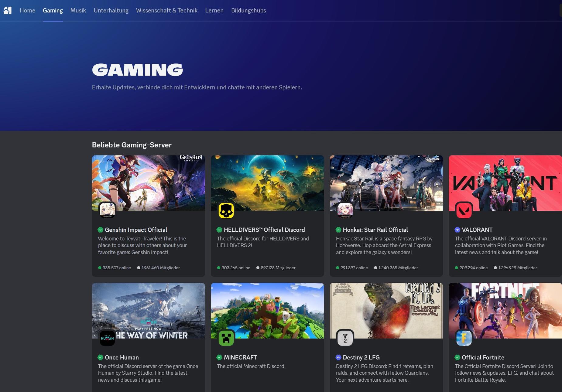Open the Minecraft landscape banner

[x=267, y=311]
